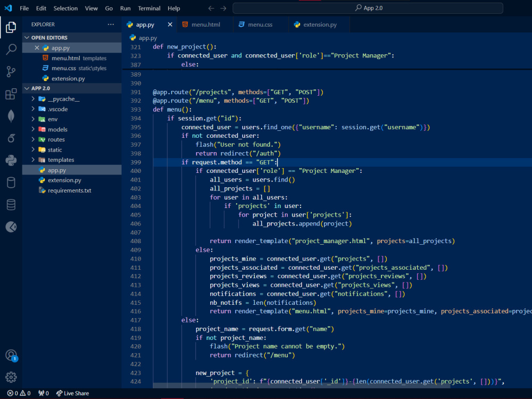532x399 pixels.
Task: Open the Edit menu
Action: click(x=41, y=8)
